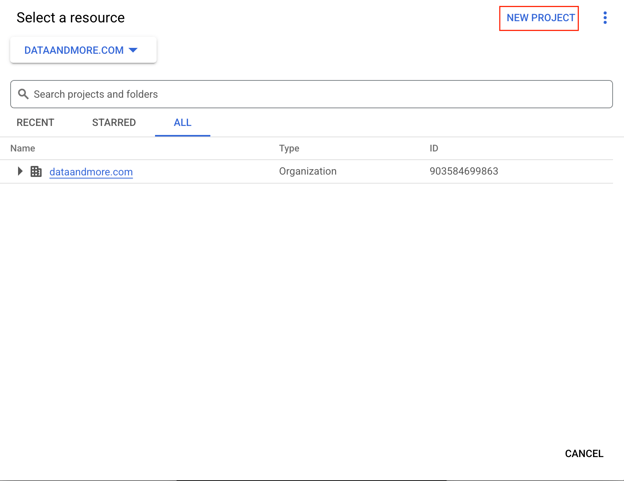Click the ID value 903584699863
This screenshot has height=481, width=624.
[464, 171]
